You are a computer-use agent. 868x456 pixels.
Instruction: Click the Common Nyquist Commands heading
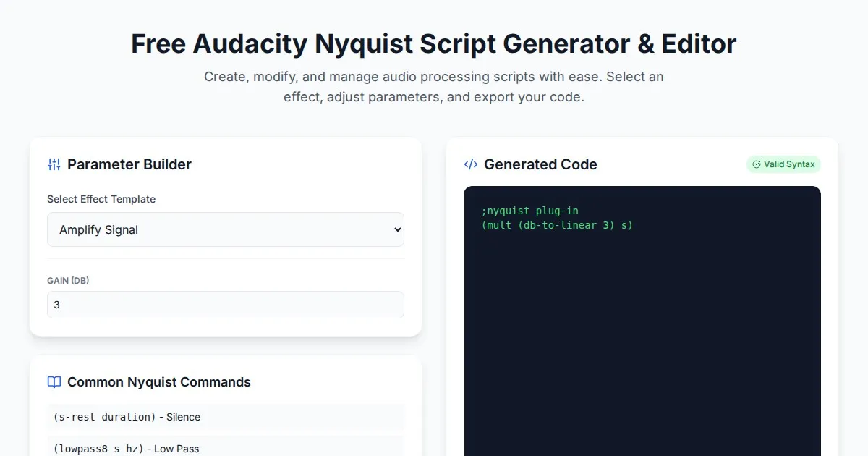coord(159,382)
